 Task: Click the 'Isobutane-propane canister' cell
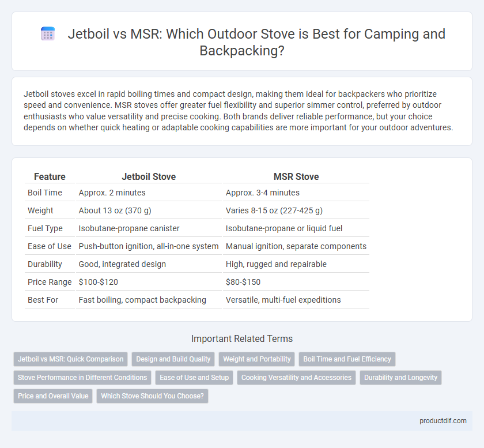pyautogui.click(x=149, y=228)
